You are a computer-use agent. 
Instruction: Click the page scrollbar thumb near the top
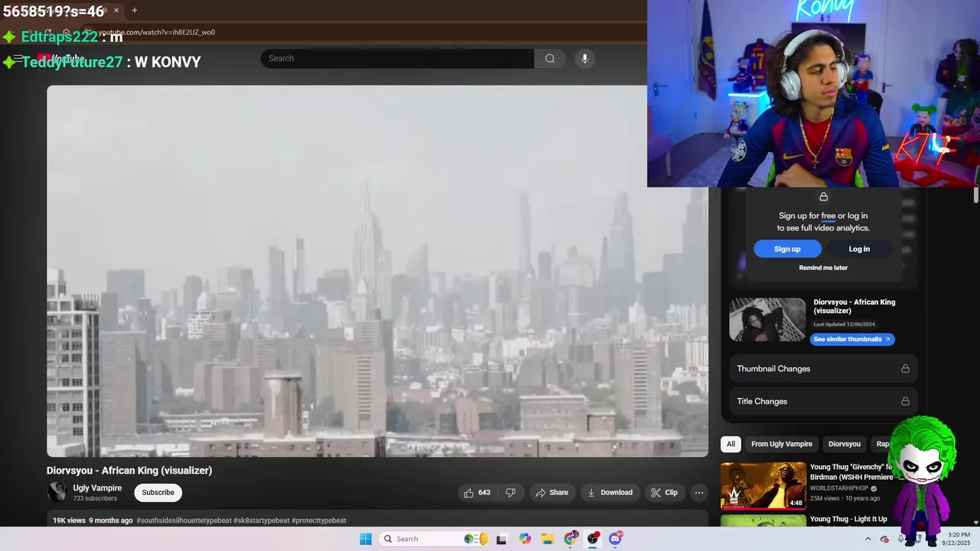(x=975, y=195)
